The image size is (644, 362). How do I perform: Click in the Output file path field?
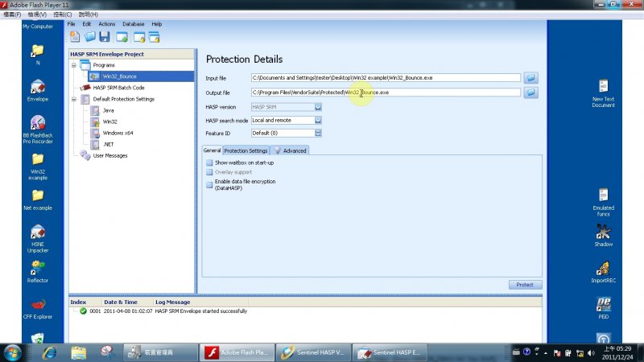pos(386,93)
